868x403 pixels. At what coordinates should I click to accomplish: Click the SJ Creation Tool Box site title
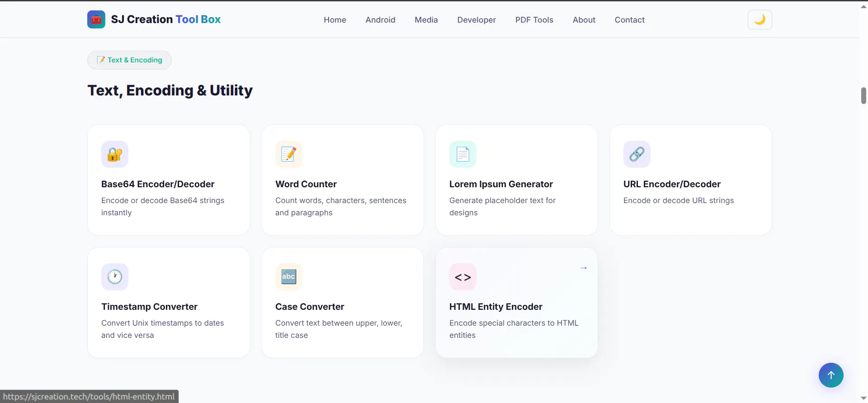[x=166, y=19]
